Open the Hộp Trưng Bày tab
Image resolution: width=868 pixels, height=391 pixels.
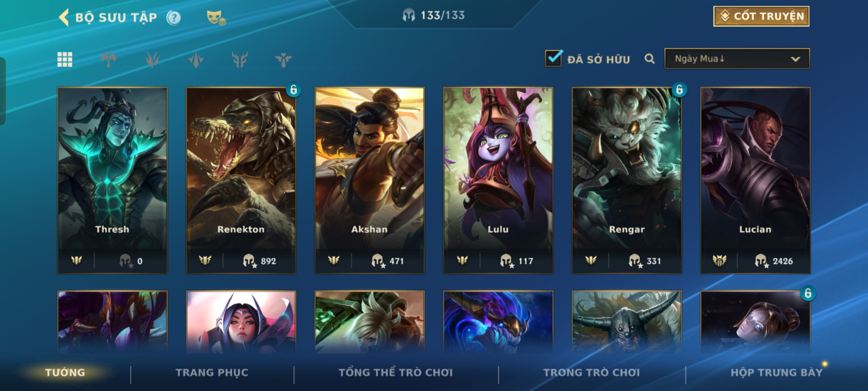776,373
